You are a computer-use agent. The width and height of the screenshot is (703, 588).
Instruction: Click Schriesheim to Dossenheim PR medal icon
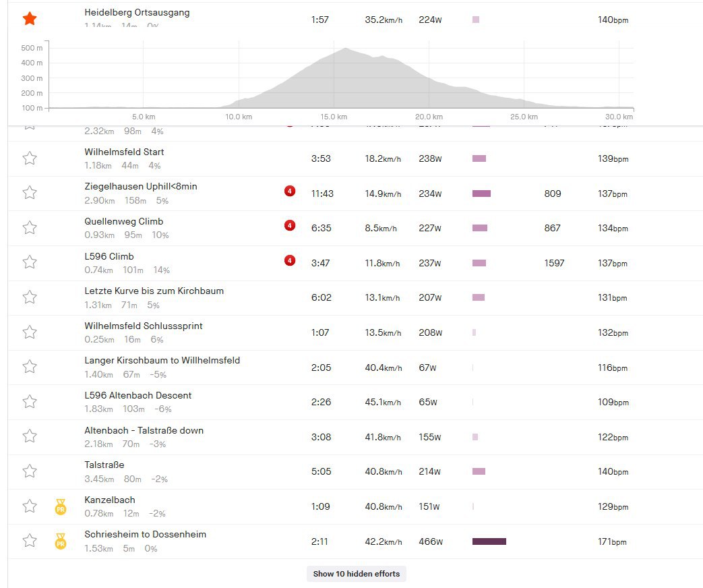(x=61, y=541)
